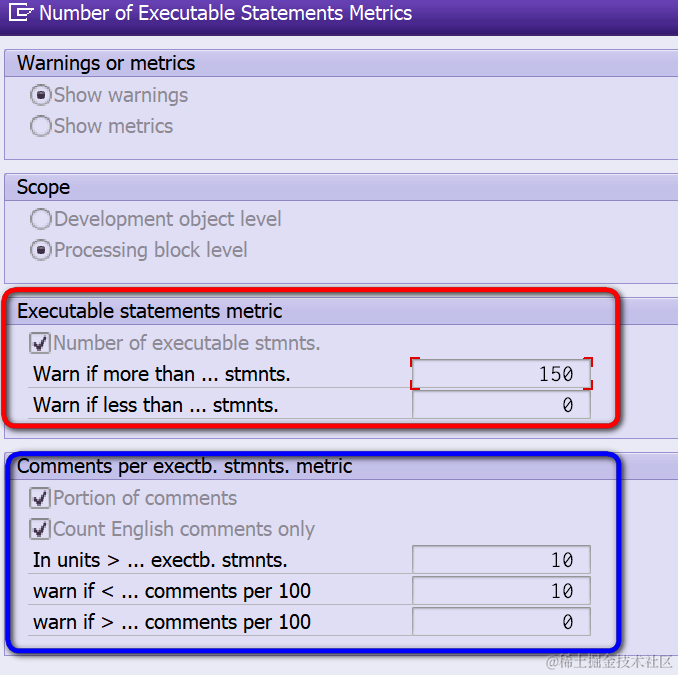
Task: Toggle Count English comments only checkbox
Action: 40,529
